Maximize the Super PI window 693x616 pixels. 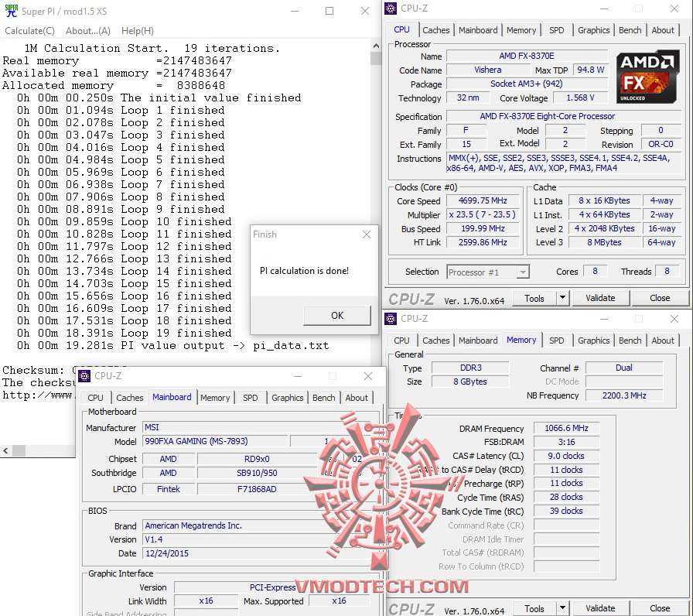[329, 11]
